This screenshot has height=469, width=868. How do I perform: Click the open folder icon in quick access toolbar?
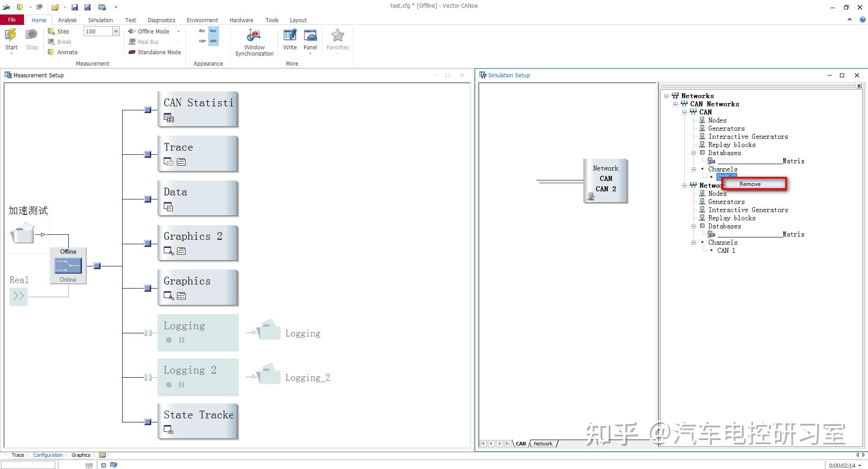pyautogui.click(x=55, y=7)
